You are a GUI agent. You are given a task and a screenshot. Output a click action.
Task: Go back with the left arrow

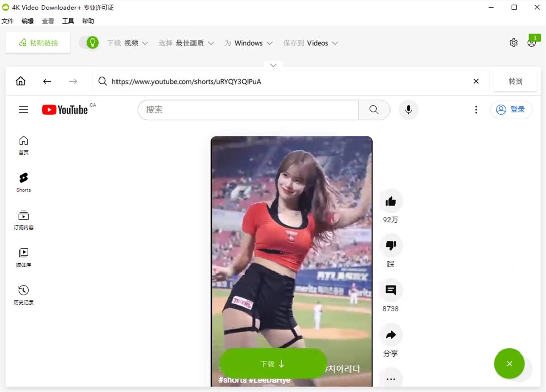[47, 81]
